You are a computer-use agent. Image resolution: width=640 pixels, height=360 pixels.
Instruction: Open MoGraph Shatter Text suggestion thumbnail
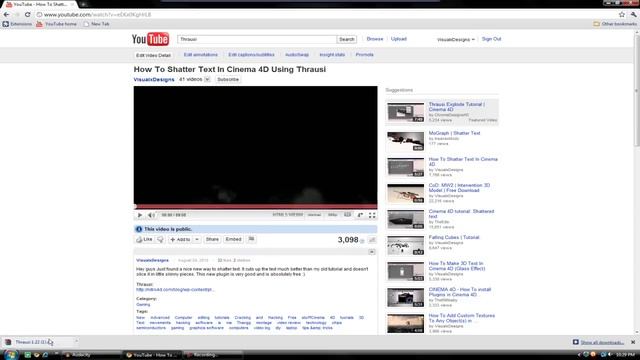(x=406, y=141)
